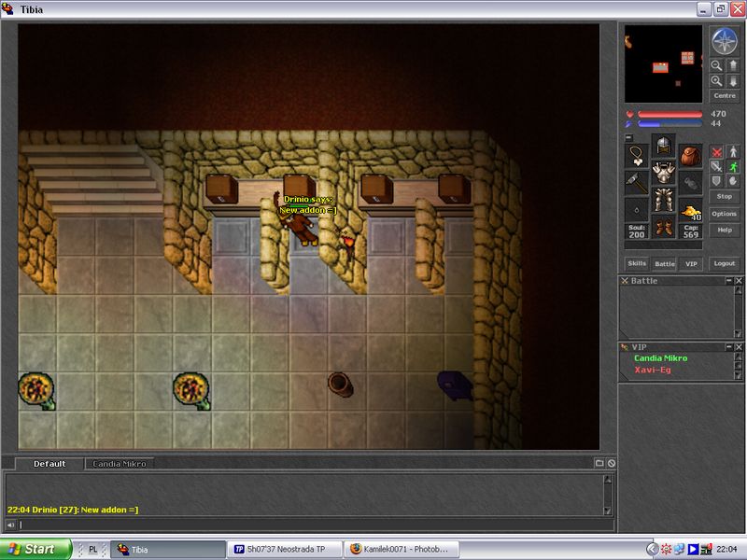Toggle the VIP list button

tap(691, 263)
